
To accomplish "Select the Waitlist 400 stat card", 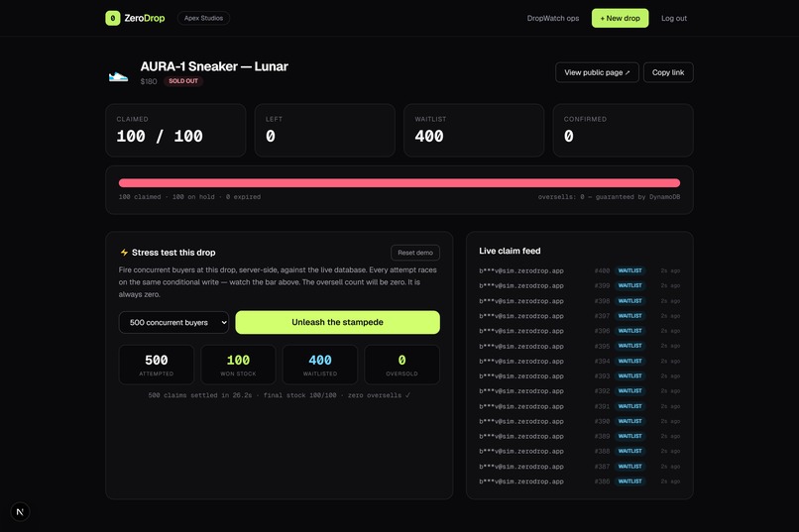I will [x=474, y=131].
